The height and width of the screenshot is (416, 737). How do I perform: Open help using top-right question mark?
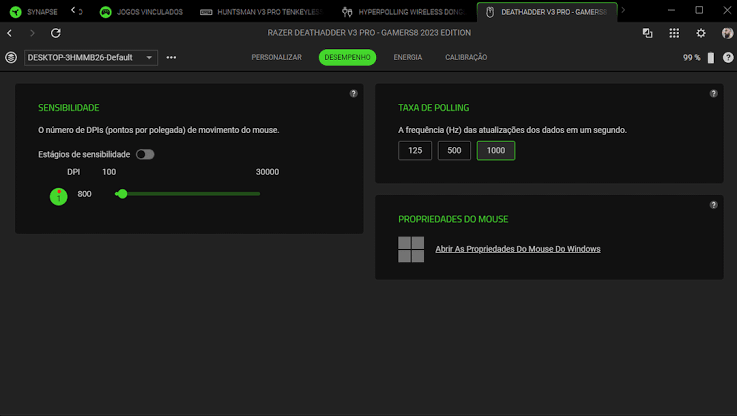728,57
